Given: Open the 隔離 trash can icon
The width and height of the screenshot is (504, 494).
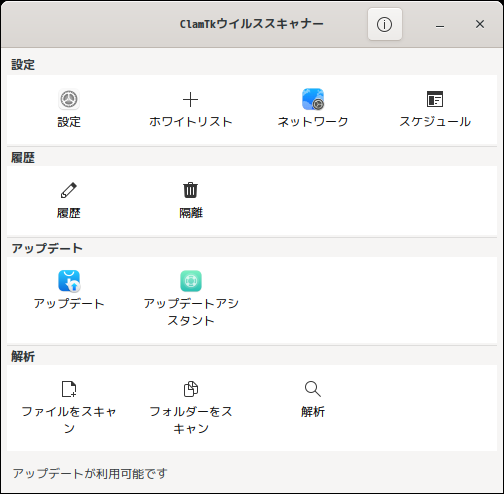Looking at the screenshot, I should [x=191, y=190].
